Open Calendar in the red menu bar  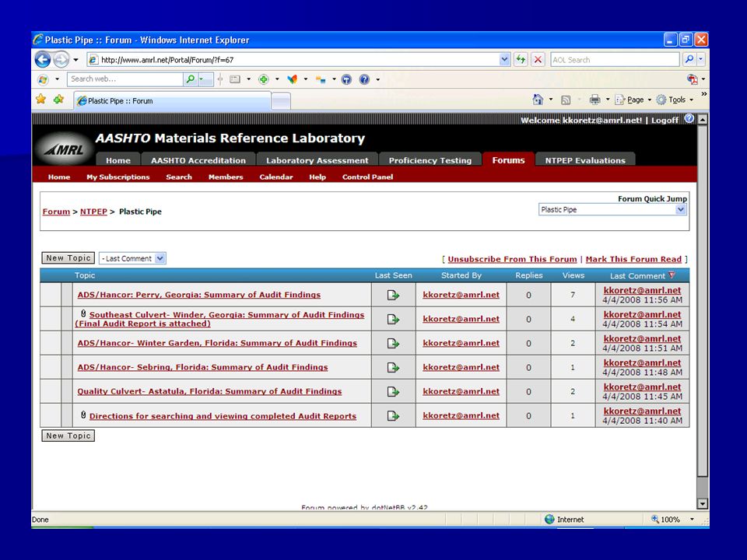coord(276,177)
